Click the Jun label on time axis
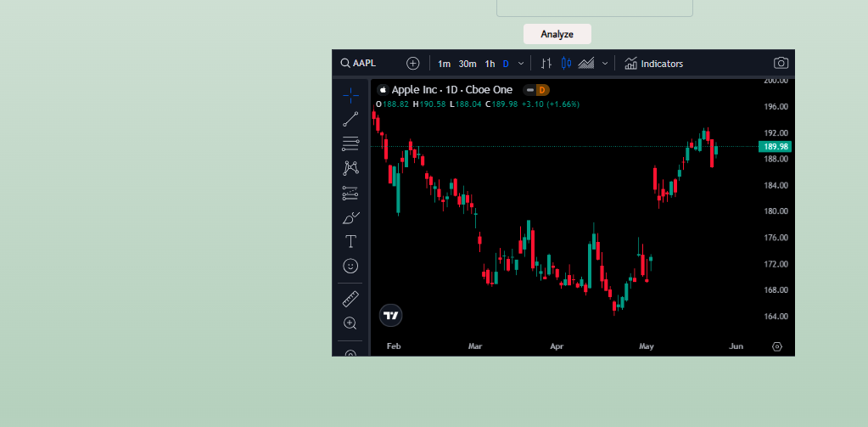This screenshot has width=868, height=427. pos(736,346)
